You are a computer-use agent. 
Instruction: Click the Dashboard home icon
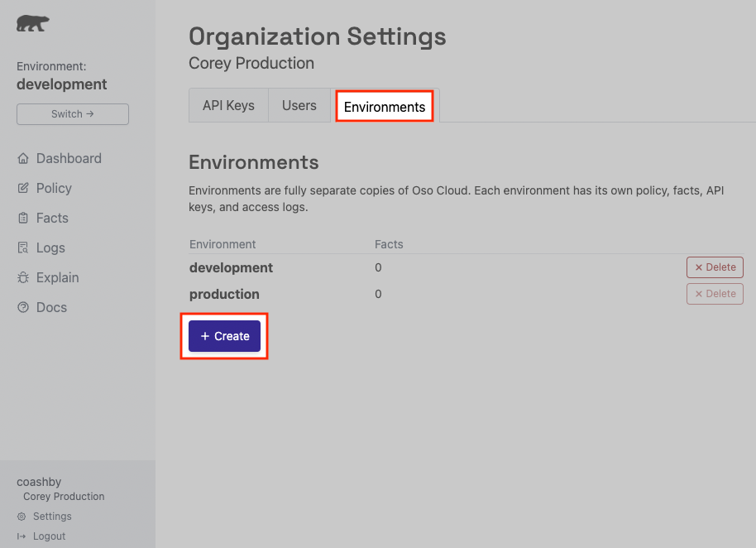(x=23, y=158)
